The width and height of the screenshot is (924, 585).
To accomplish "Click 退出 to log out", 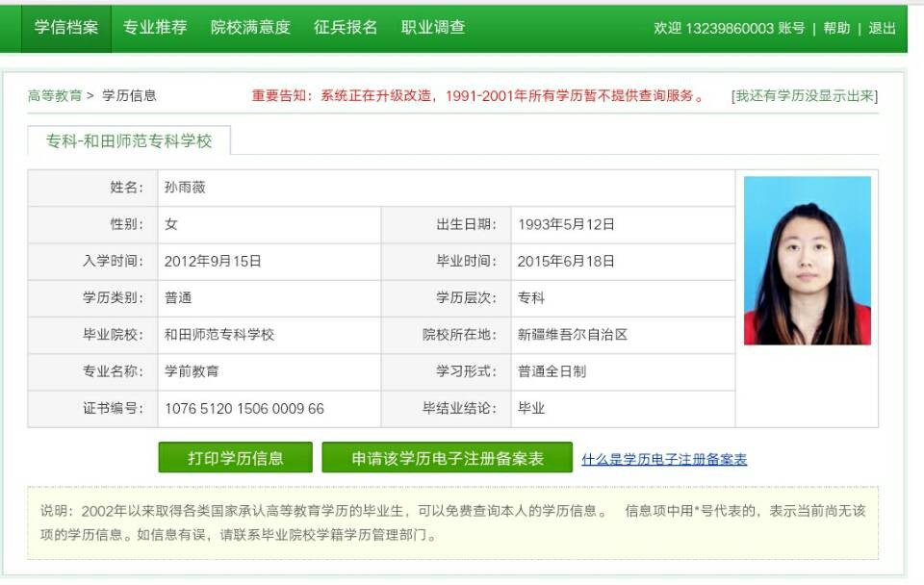I will click(883, 28).
